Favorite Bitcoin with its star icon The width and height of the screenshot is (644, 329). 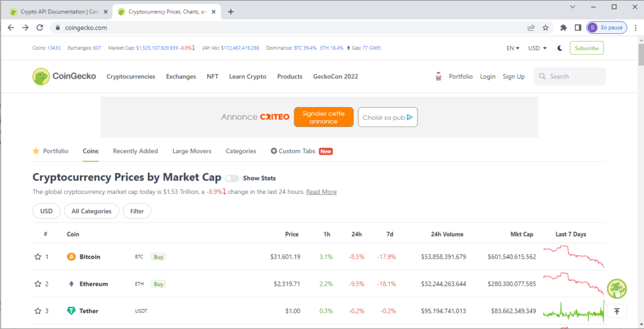coord(38,257)
